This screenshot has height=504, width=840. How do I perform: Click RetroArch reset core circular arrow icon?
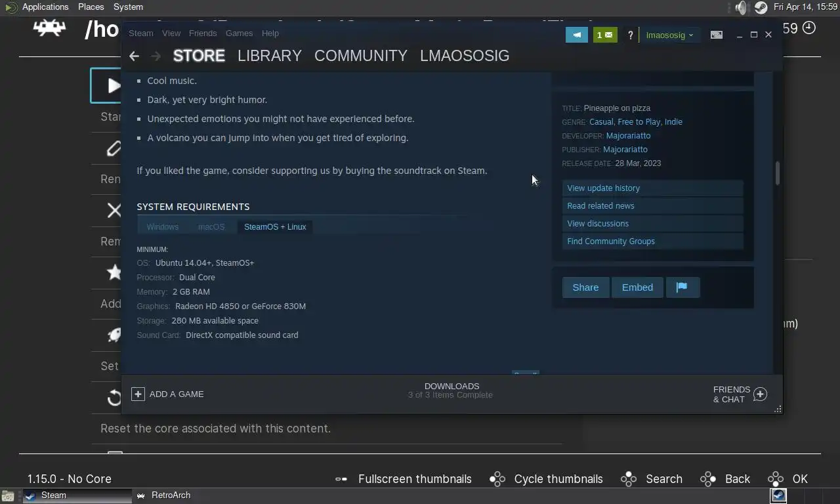(x=114, y=398)
